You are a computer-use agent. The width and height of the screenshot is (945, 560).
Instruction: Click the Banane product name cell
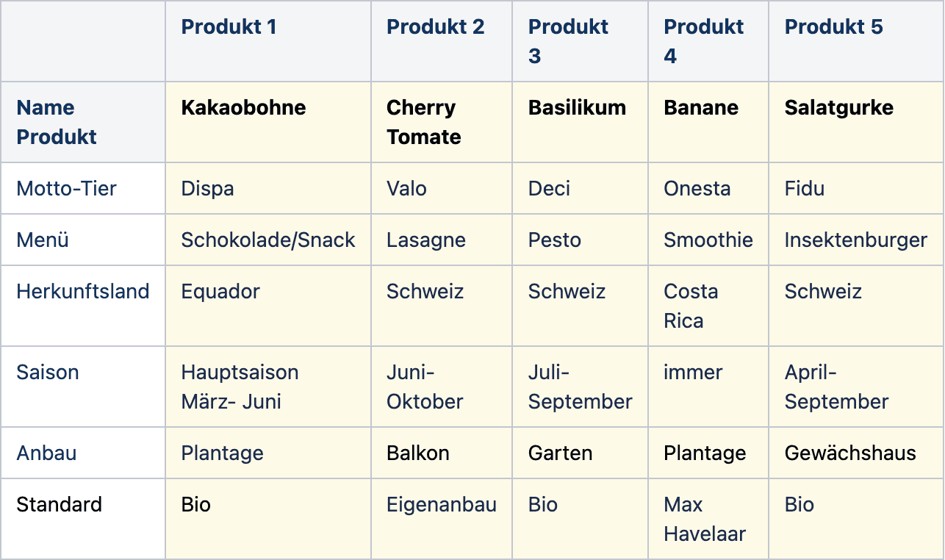[x=708, y=122]
